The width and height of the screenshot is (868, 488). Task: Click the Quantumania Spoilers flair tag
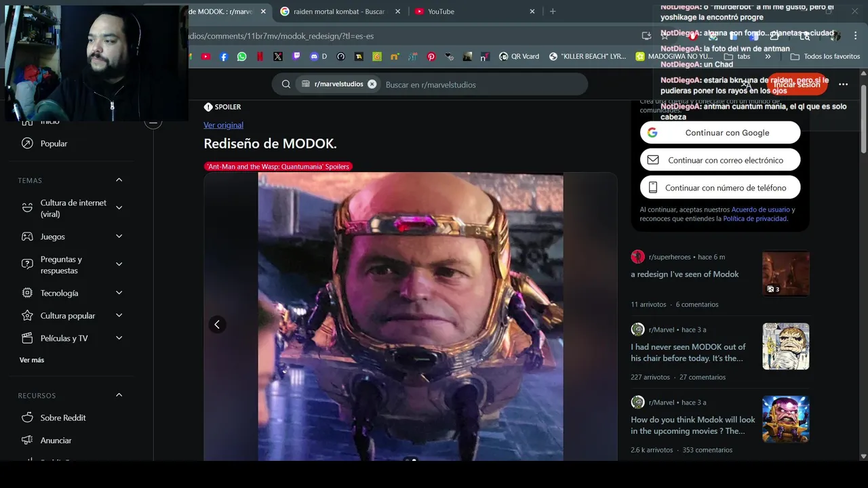coord(278,167)
